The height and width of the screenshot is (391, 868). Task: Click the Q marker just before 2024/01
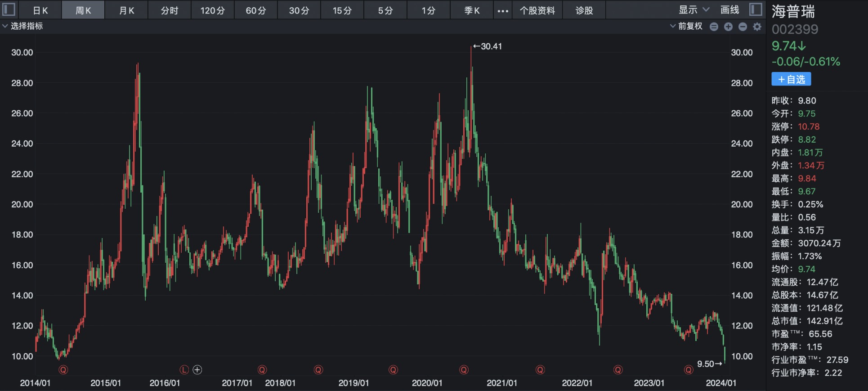689,370
